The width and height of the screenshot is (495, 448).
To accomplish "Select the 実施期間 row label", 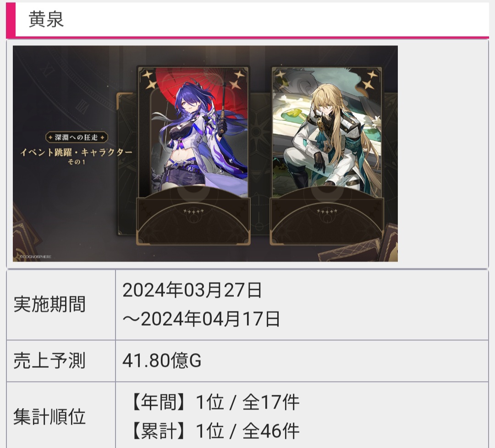I will click(x=49, y=304).
